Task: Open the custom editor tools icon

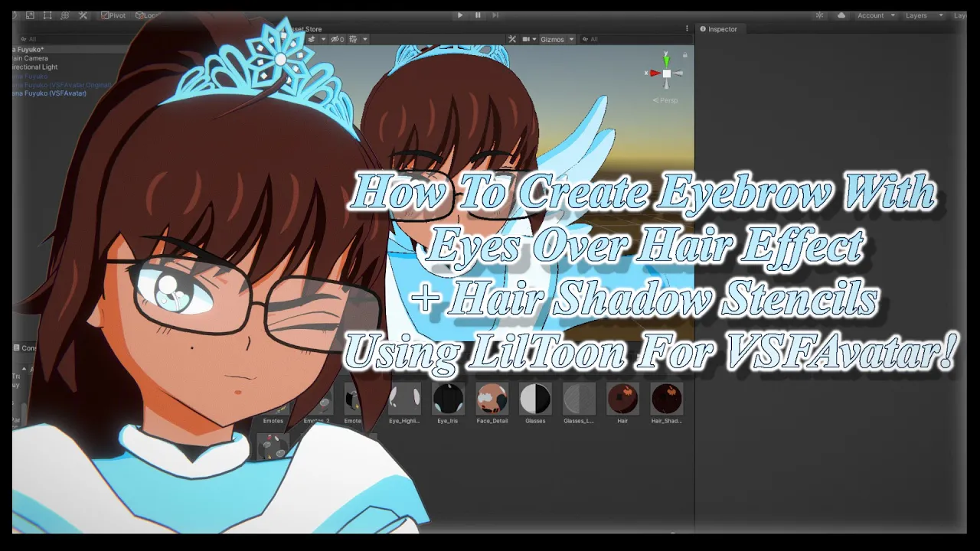Action: [x=83, y=15]
